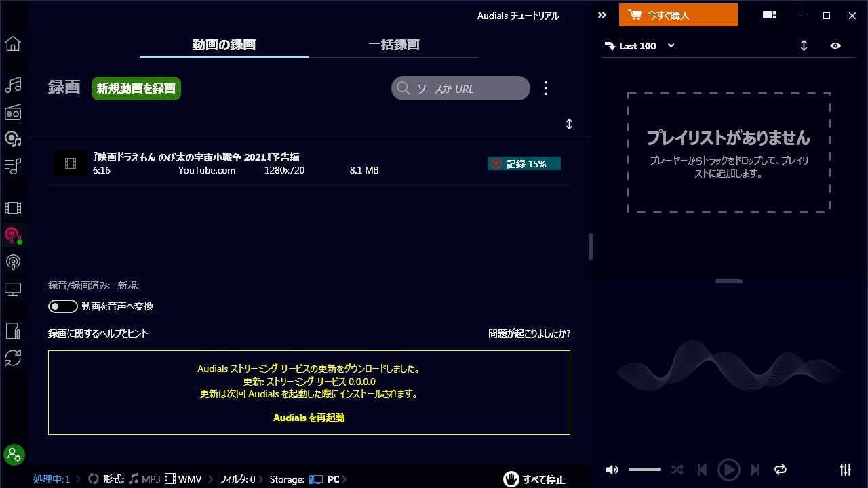Open the Podcasts section in the sidebar

point(14,262)
